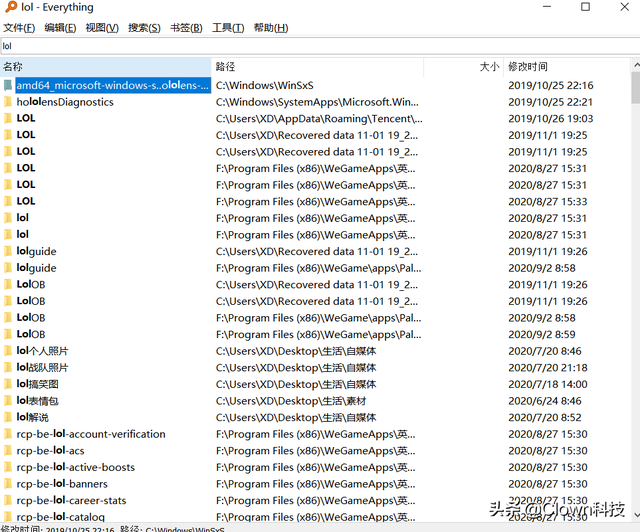This screenshot has height=532, width=640.
Task: Click path C:\Users\XD\AppData\Roaming\Tencent\...
Action: [x=319, y=118]
